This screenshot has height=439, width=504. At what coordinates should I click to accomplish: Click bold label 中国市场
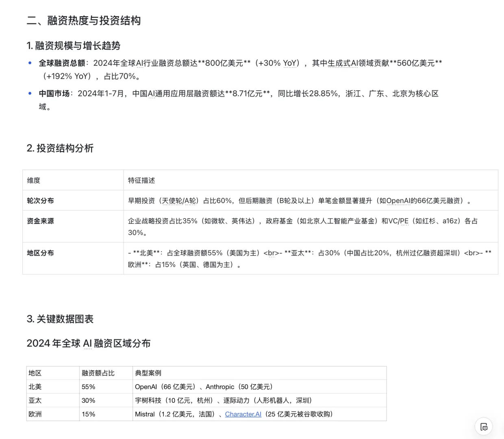pos(54,93)
